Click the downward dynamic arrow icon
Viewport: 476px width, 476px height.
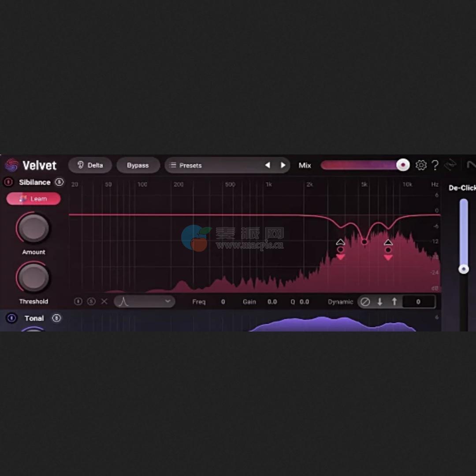pyautogui.click(x=380, y=301)
